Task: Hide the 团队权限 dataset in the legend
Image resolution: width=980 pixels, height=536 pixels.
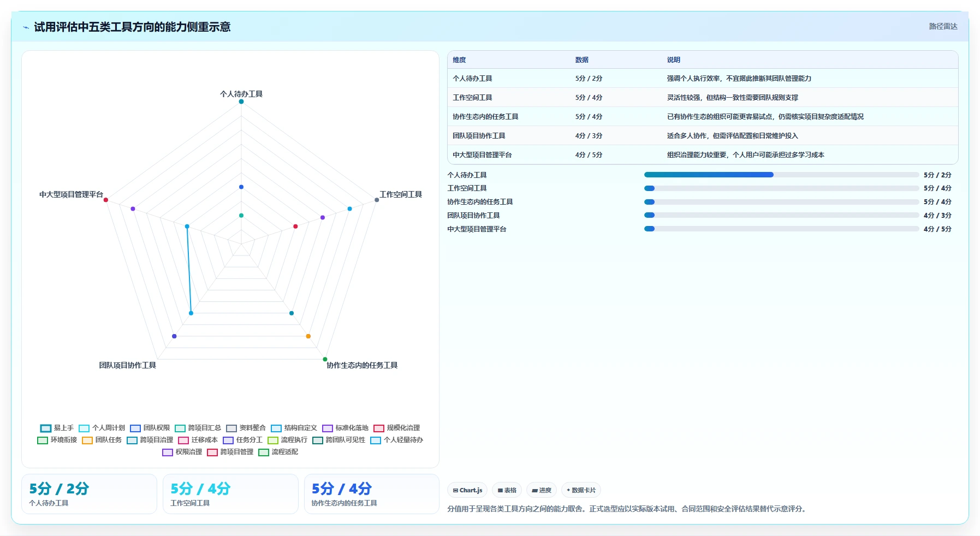Action: pos(150,428)
